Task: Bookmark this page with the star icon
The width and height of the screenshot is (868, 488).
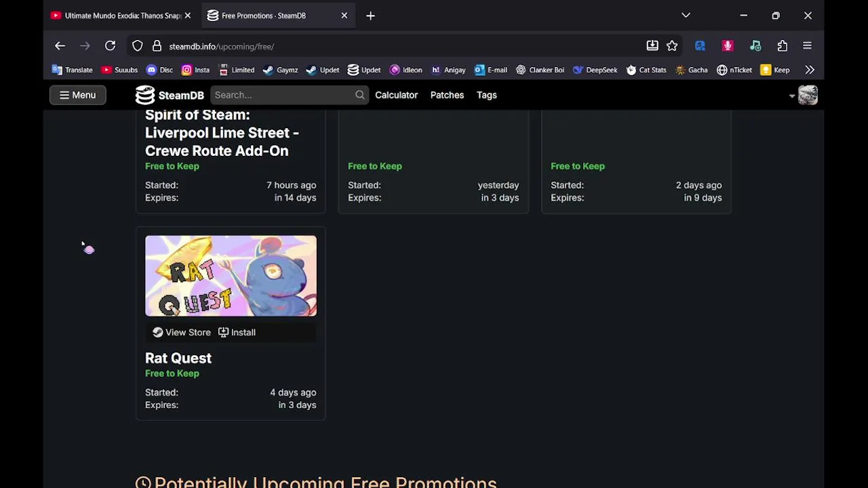Action: (672, 46)
